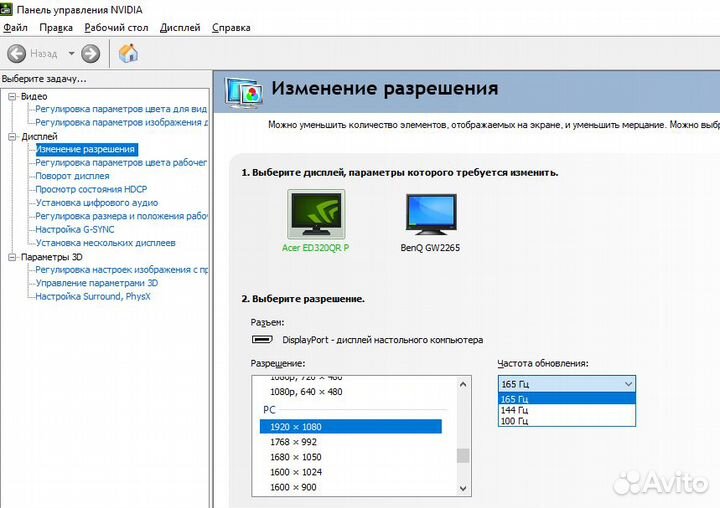This screenshot has width=720, height=508.
Task: Open Регулировка параметров цвета рабочего стола
Action: 121,163
